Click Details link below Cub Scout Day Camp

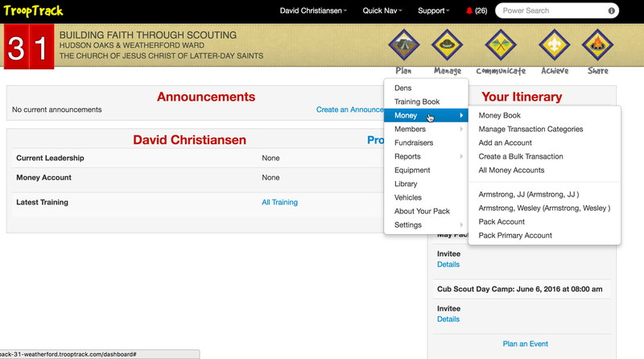(448, 320)
